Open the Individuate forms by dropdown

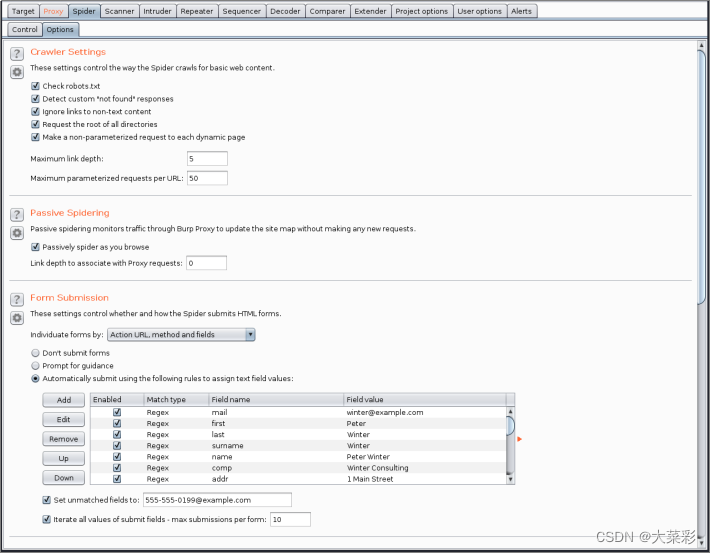[x=180, y=335]
